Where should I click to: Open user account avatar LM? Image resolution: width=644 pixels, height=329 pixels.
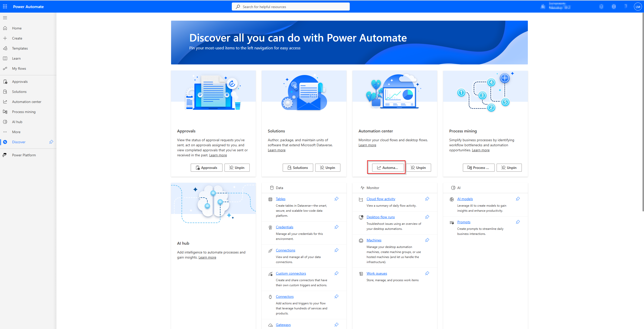coord(638,7)
